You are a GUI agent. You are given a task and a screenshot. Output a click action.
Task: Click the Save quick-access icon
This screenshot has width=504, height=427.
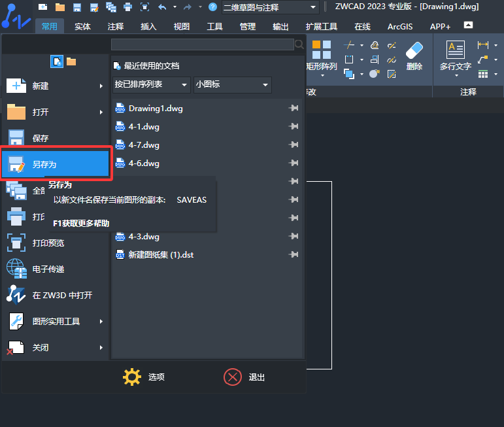(77, 7)
